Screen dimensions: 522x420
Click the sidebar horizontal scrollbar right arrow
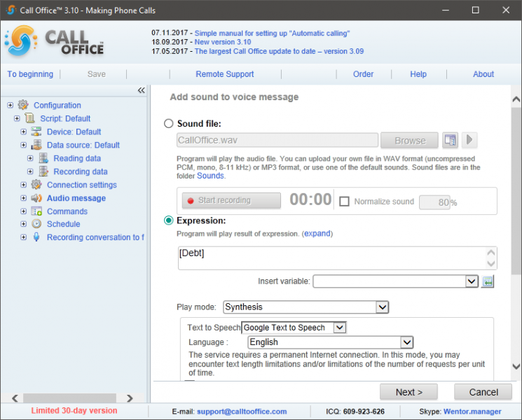pos(130,398)
